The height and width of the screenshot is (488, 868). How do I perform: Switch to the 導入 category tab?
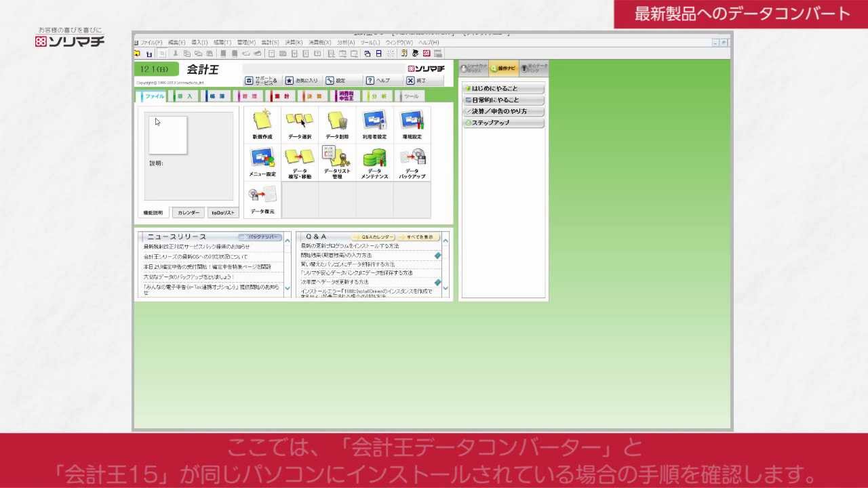coord(184,96)
